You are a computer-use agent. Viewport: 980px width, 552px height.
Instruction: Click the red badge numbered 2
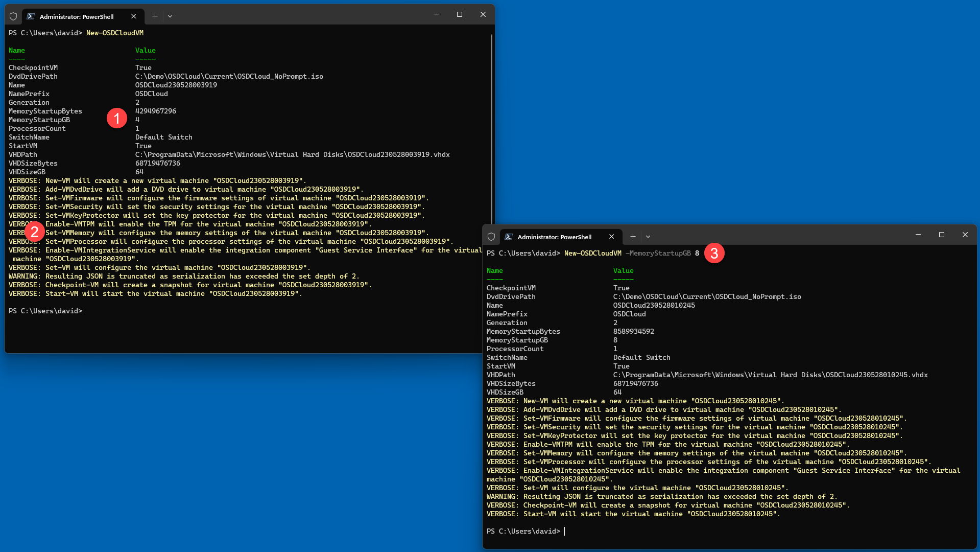[35, 232]
